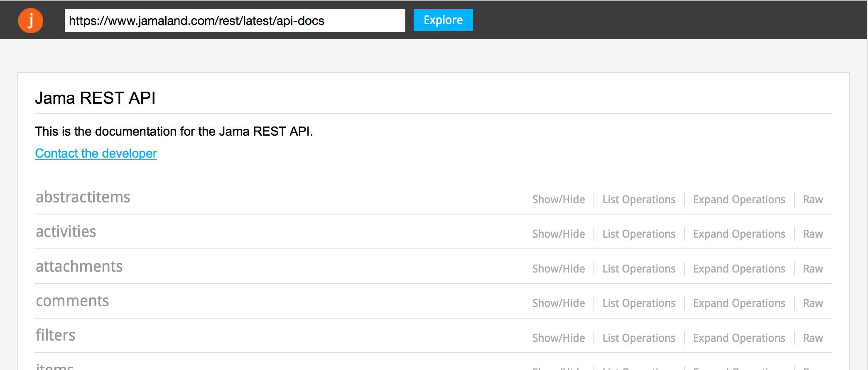Open Raw link for abstractitems
Screen dimensions: 868x370
pos(813,200)
